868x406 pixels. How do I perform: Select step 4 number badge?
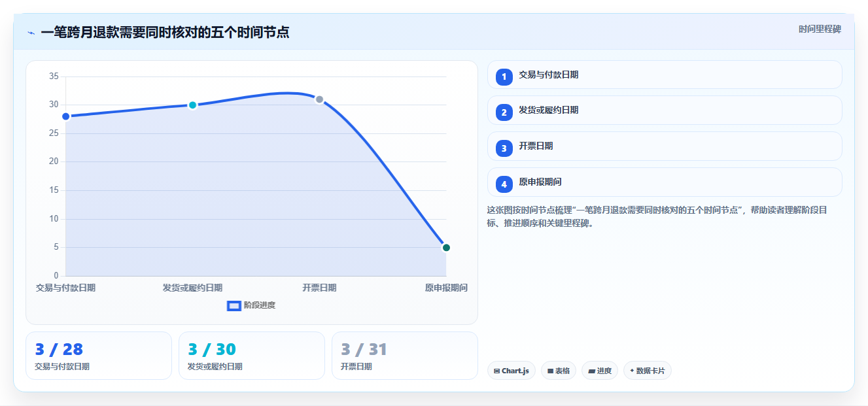click(x=504, y=184)
